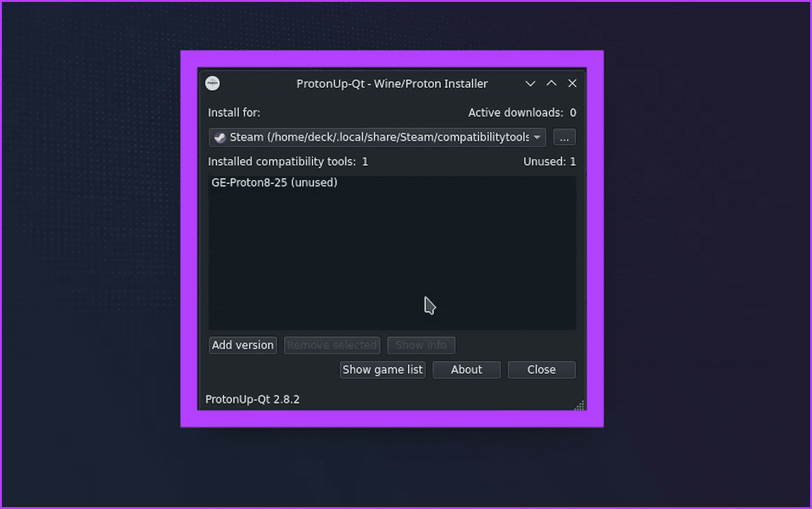Screen dimensions: 812x509
Task: Click the resize grip at bottom-right corner
Action: coord(579,405)
